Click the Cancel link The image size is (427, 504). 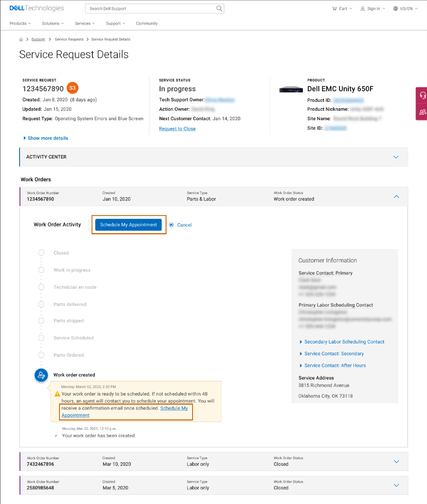point(184,225)
